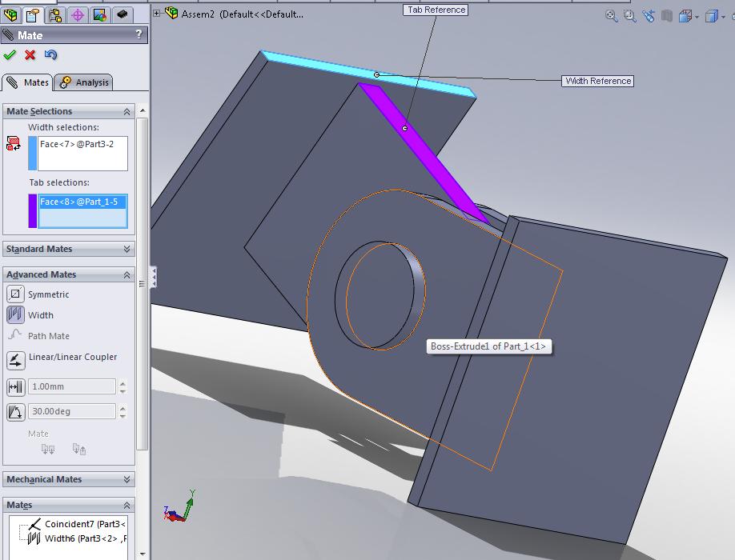Click the 30.00deg angle field
Viewport: 735px width, 560px height.
point(72,411)
